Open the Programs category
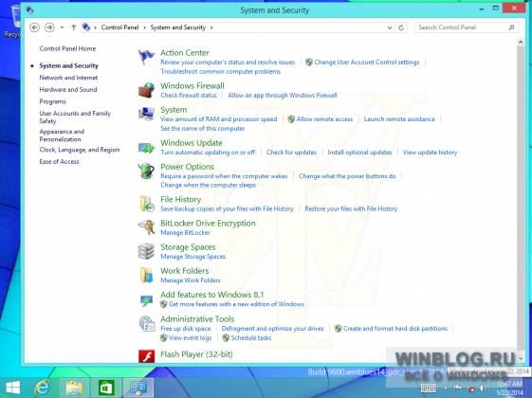 tap(52, 101)
